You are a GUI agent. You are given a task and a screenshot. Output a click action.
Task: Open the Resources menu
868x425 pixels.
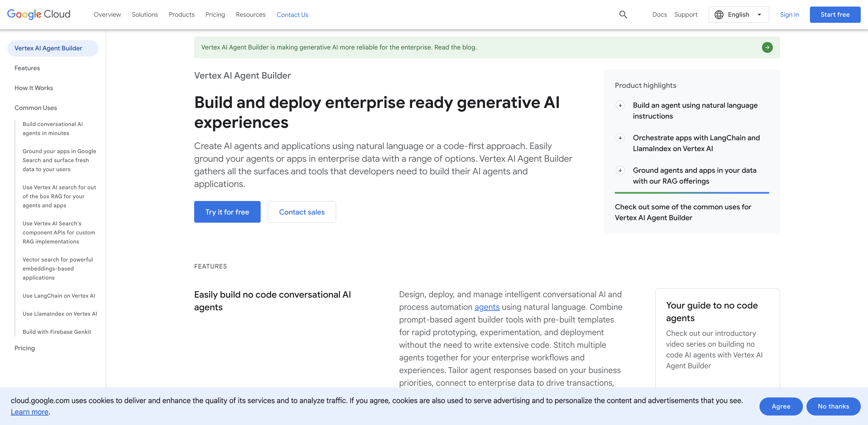pyautogui.click(x=250, y=14)
